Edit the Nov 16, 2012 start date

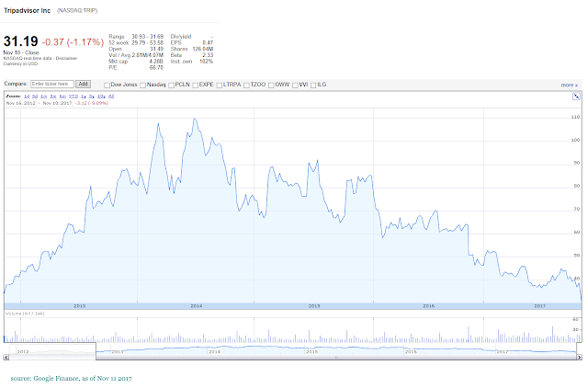(20, 103)
